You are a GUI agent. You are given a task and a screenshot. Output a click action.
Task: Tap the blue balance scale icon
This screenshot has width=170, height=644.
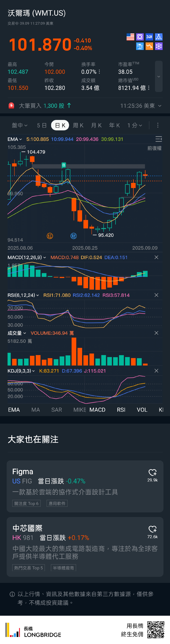pyautogui.click(x=140, y=46)
